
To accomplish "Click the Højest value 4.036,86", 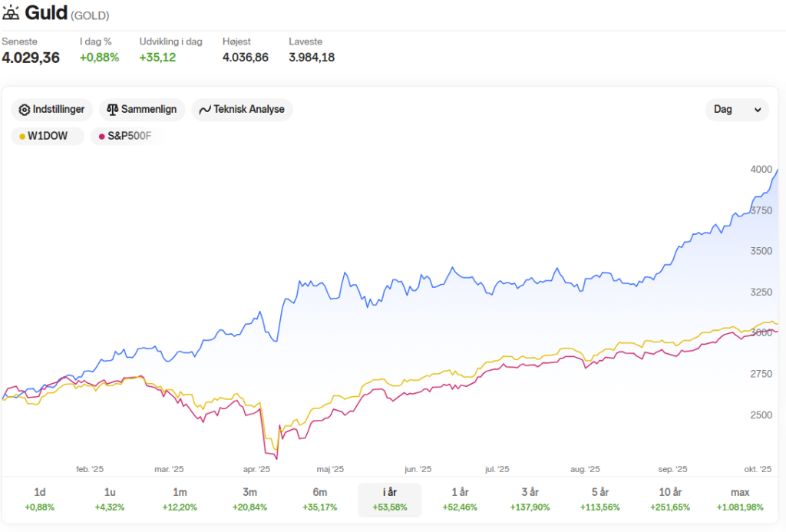I will (245, 58).
